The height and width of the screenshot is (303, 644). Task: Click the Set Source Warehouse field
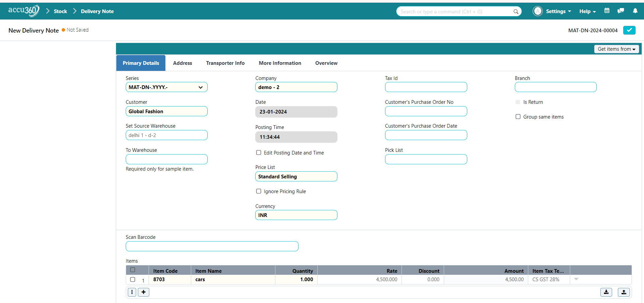tap(167, 135)
